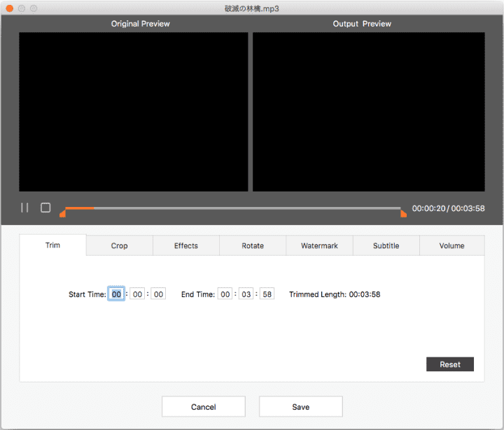
Task: Select the Start Time seconds field
Action: point(158,294)
